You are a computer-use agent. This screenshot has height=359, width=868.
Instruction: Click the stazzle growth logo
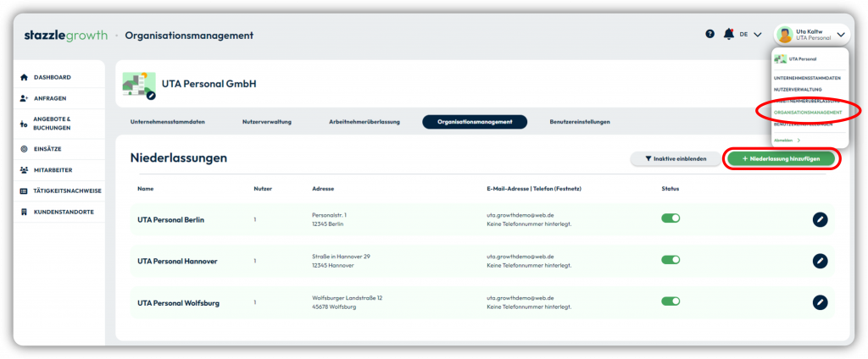tap(66, 36)
